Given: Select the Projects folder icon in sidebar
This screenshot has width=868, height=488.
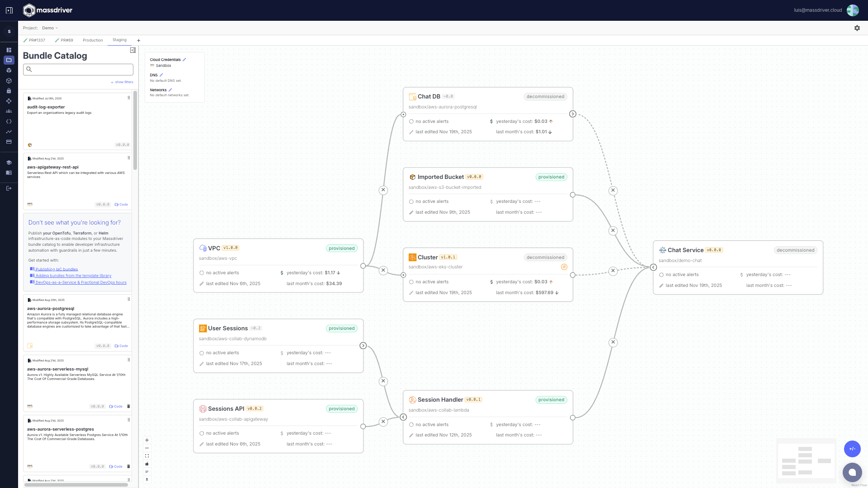Looking at the screenshot, I should click(9, 60).
